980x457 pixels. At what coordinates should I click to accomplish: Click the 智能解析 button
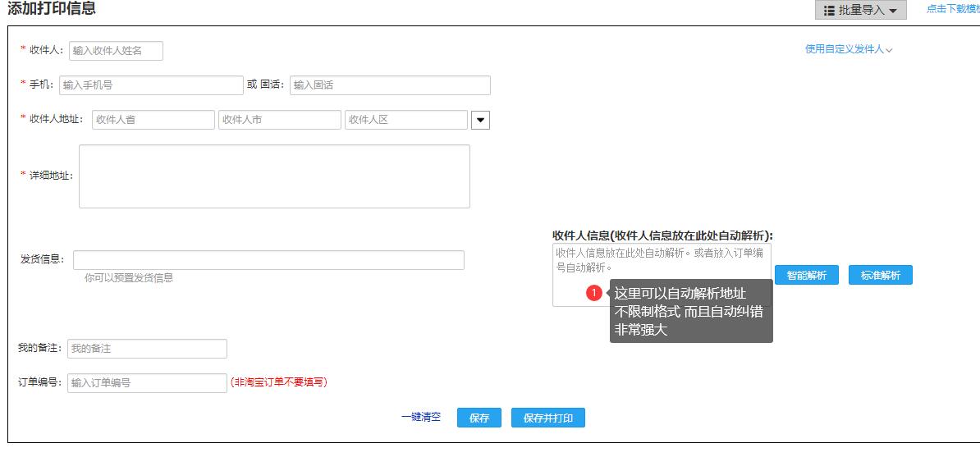[x=806, y=275]
